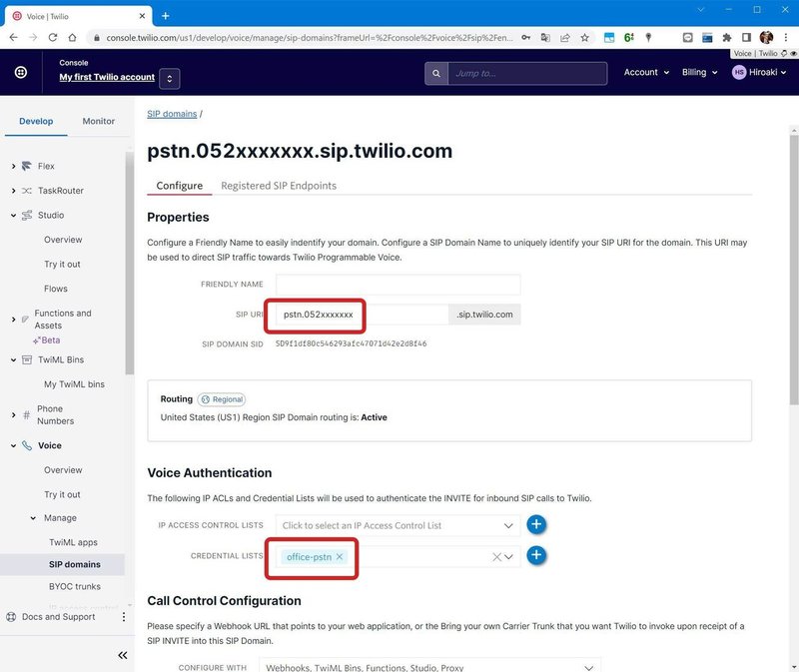Open BYOC trunks in sidebar
This screenshot has width=799, height=672.
[75, 586]
